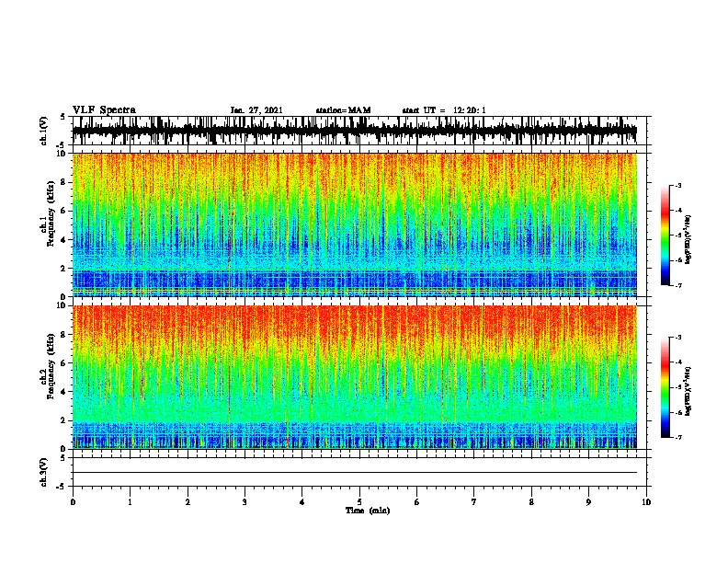Click the time axis tick label "1"
This screenshot has height=563, width=728.
(x=130, y=502)
